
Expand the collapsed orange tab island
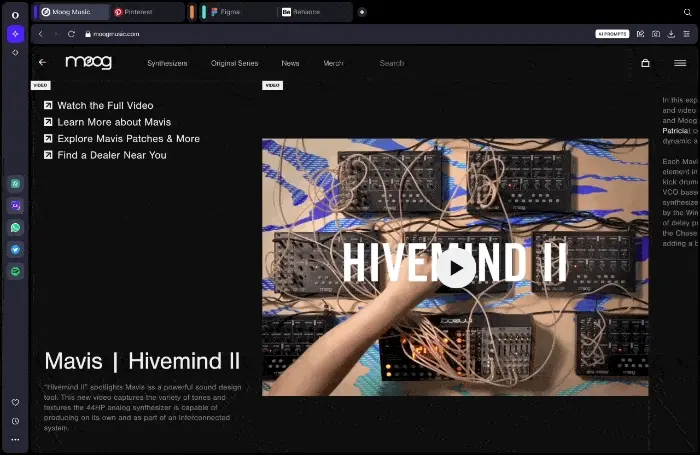pos(192,12)
